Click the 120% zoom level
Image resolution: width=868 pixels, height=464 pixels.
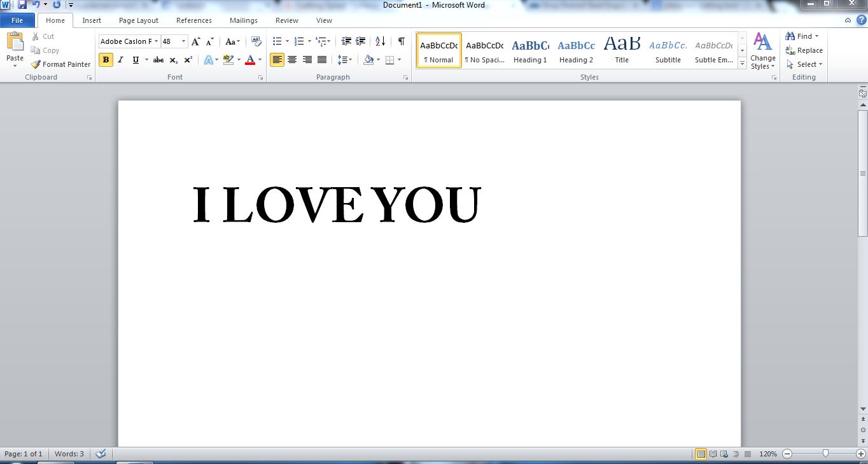[768, 454]
